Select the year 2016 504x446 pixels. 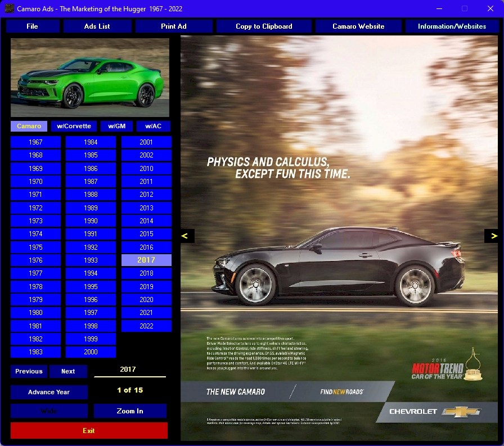(x=146, y=247)
